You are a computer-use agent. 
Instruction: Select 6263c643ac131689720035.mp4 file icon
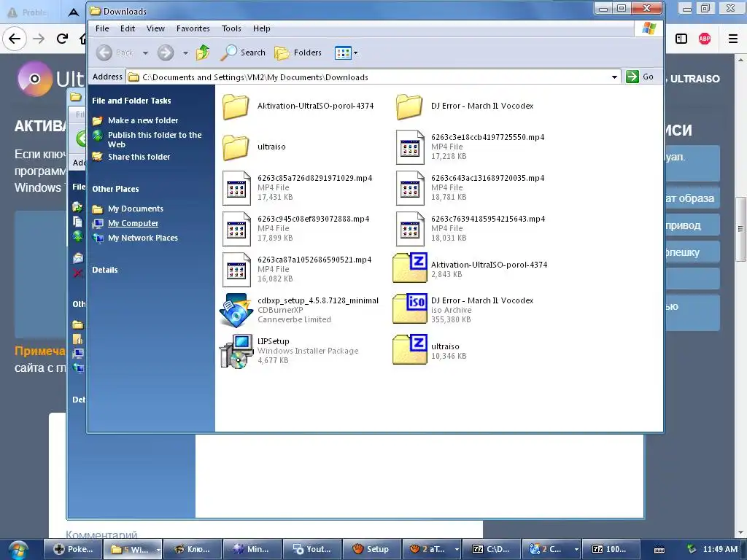click(410, 188)
